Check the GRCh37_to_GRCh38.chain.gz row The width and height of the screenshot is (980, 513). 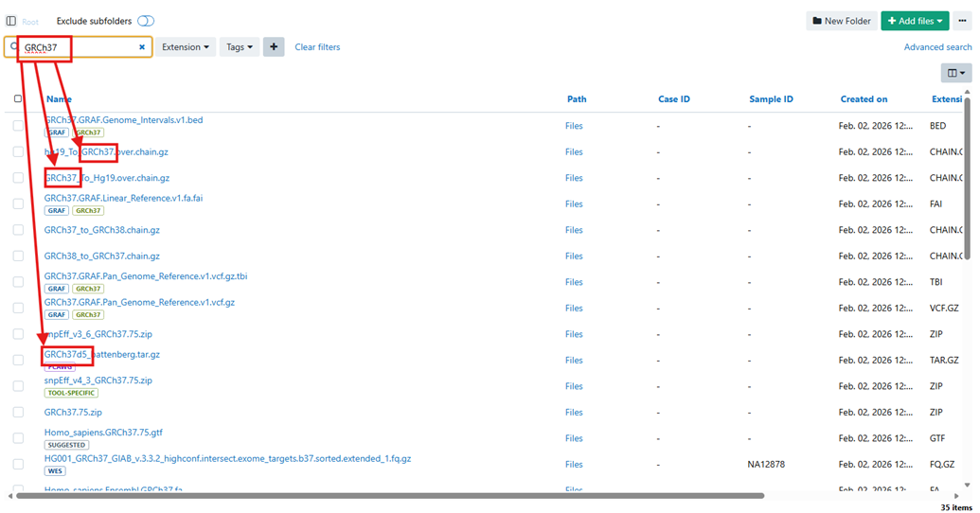click(18, 230)
